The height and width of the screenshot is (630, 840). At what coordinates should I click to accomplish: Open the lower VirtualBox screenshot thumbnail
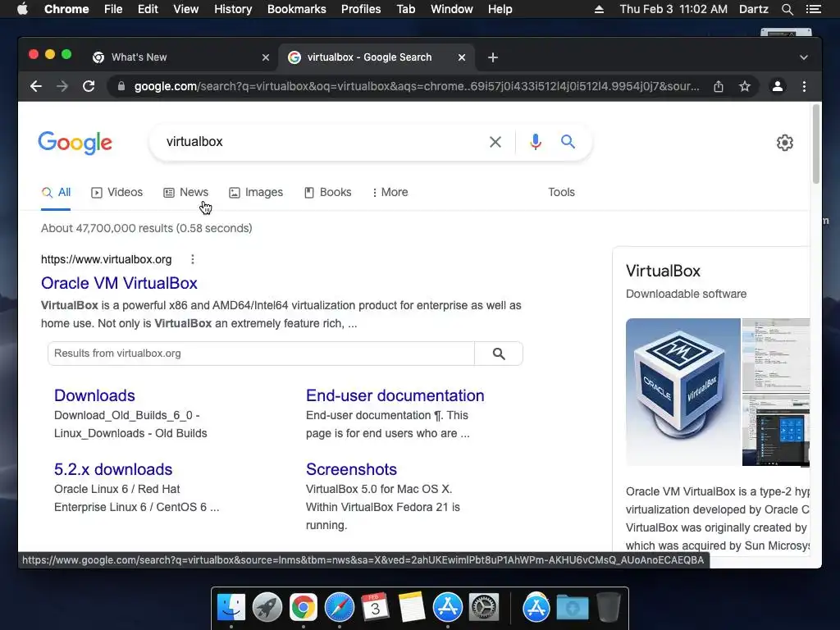776,430
